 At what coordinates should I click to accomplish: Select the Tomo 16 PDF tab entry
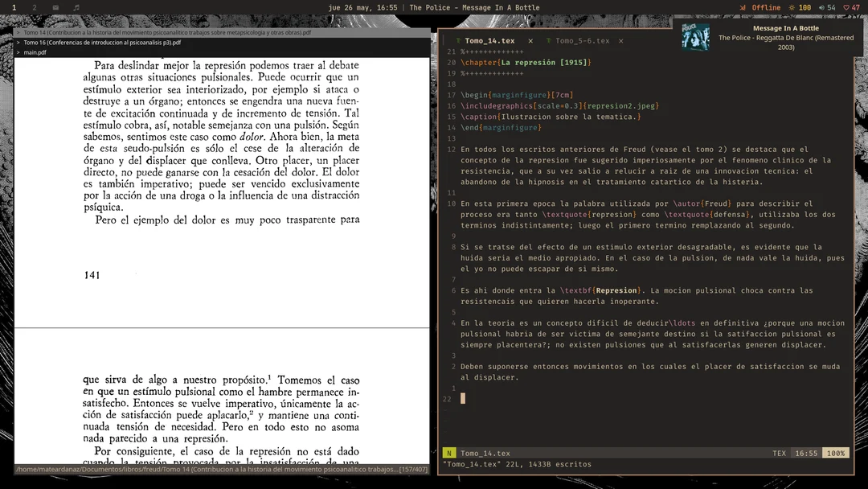[102, 43]
